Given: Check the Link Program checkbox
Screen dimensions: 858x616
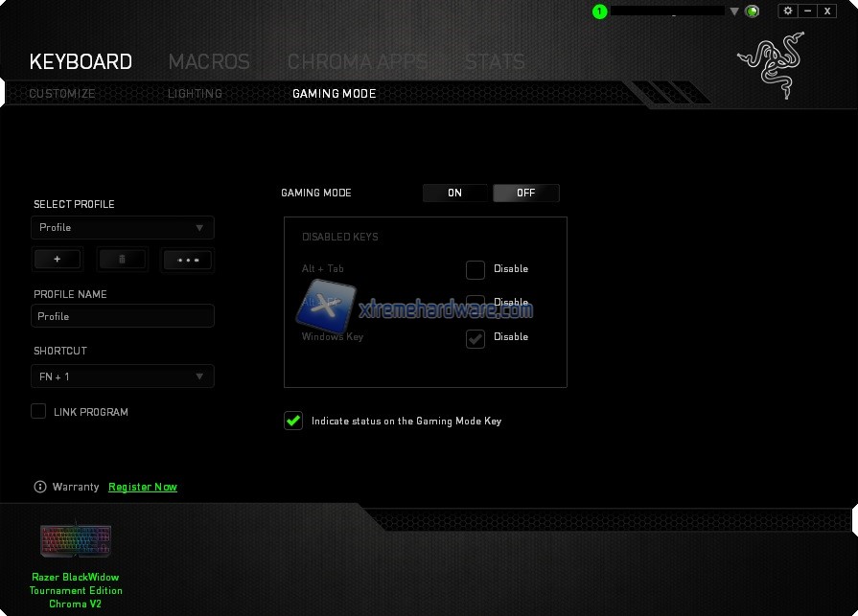Looking at the screenshot, I should click(38, 412).
